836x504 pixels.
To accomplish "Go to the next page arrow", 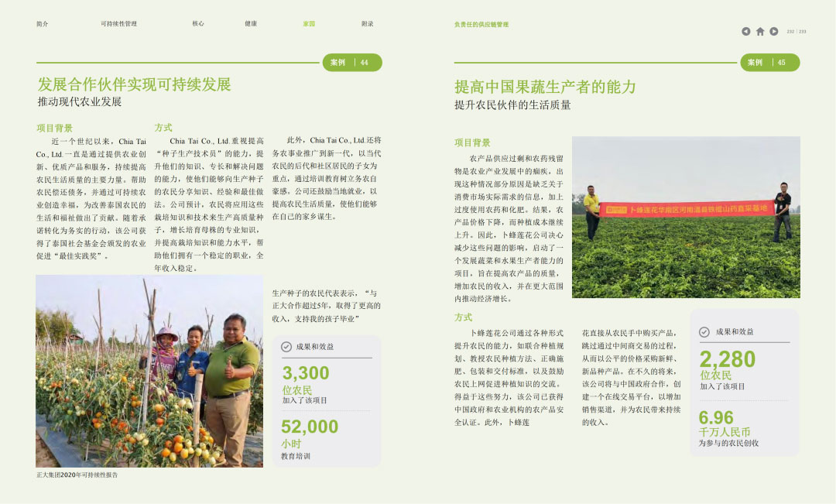I will pyautogui.click(x=773, y=32).
